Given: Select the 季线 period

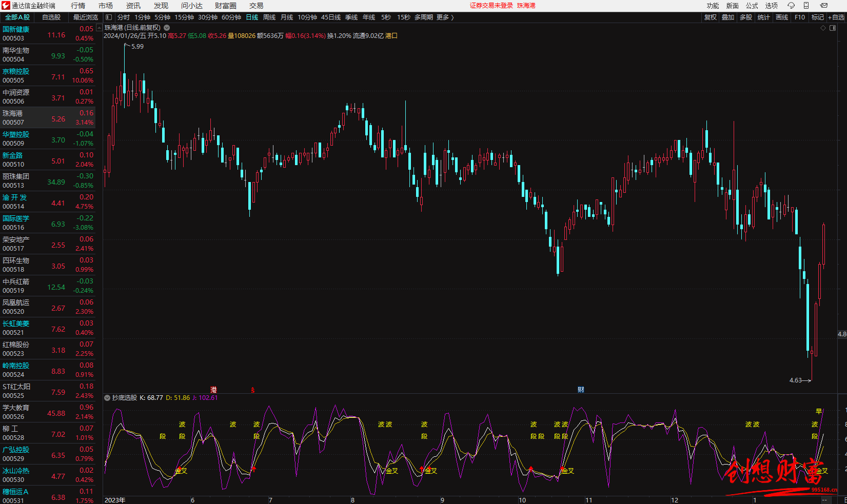Looking at the screenshot, I should coord(351,17).
